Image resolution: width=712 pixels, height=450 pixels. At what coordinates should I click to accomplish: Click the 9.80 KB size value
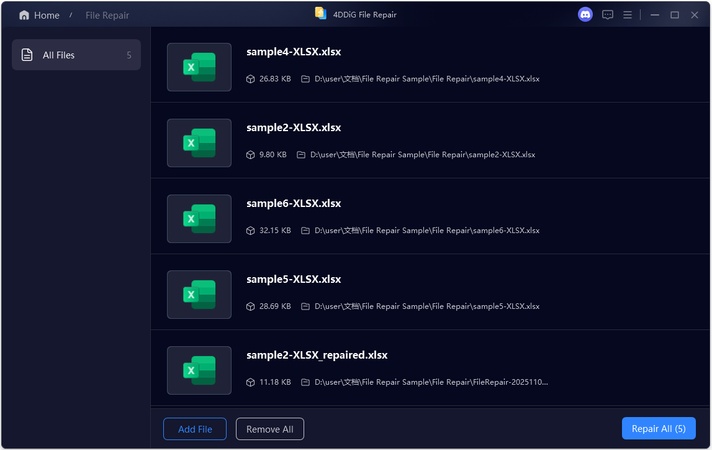click(273, 155)
